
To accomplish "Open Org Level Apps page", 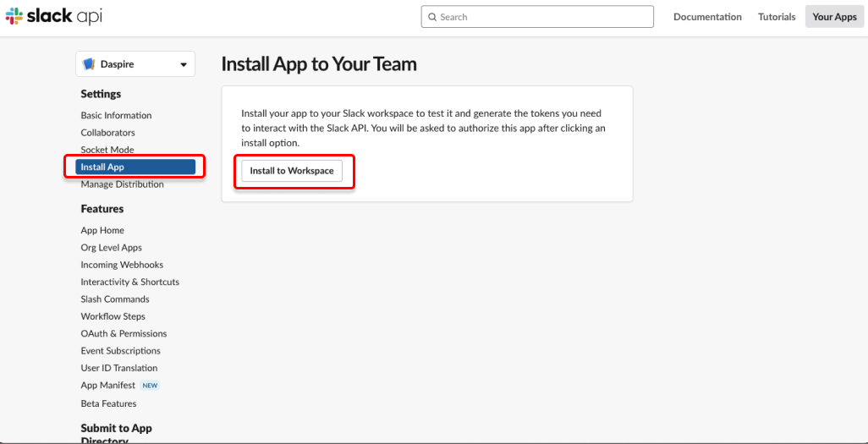I will (x=112, y=248).
